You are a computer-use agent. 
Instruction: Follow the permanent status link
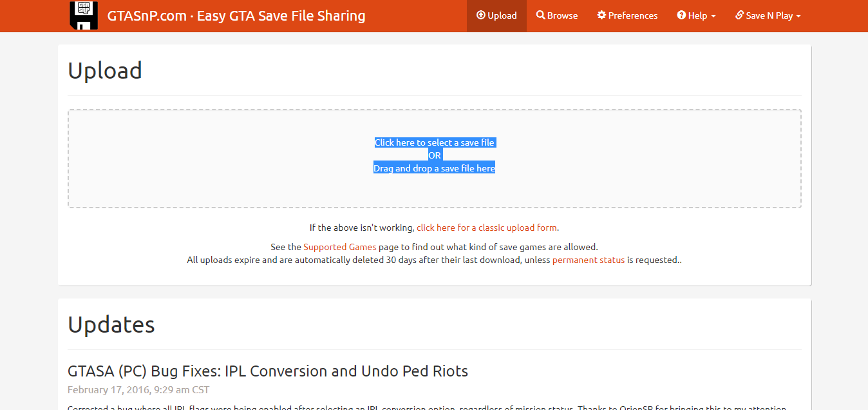pos(589,260)
